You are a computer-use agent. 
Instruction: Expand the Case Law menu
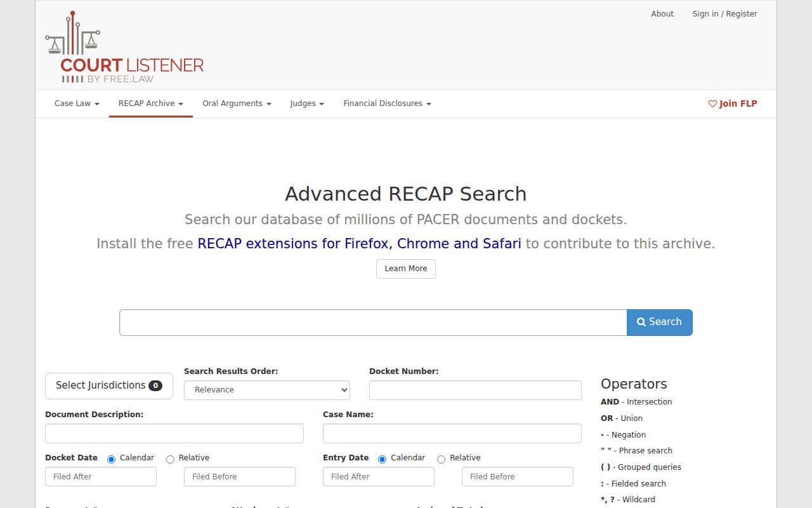coord(77,104)
